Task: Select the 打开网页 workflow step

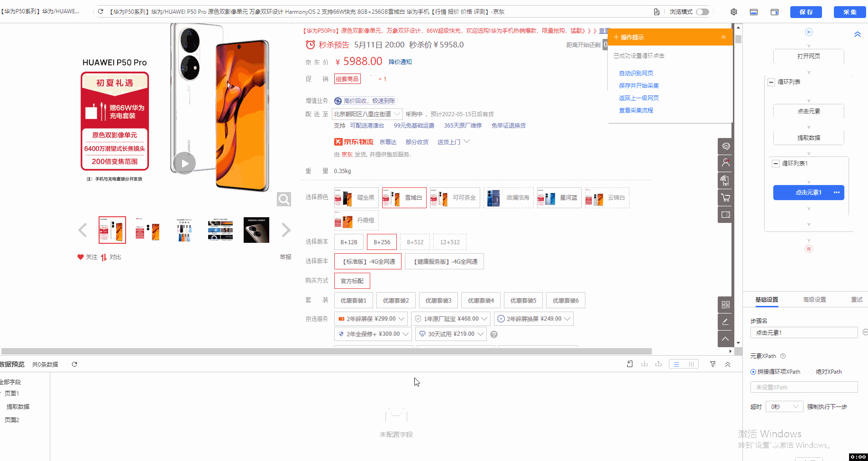Action: (809, 56)
